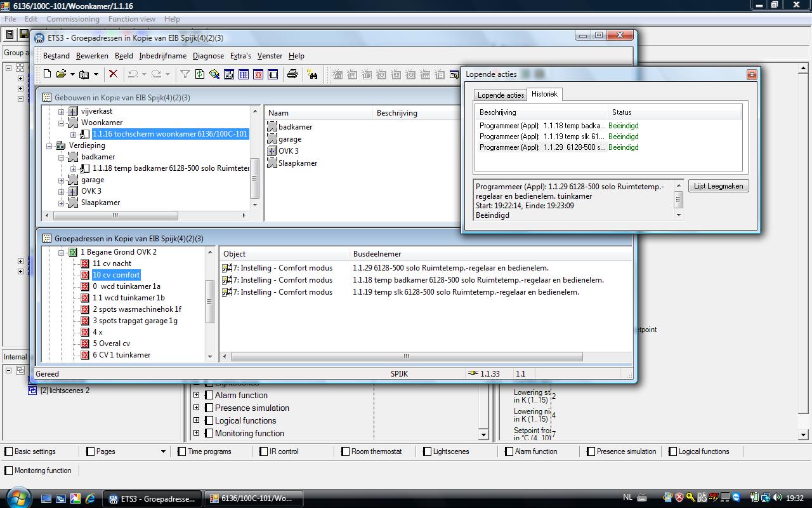Image resolution: width=812 pixels, height=508 pixels.
Task: Select 5 Overal cv group address
Action: pyautogui.click(x=111, y=344)
